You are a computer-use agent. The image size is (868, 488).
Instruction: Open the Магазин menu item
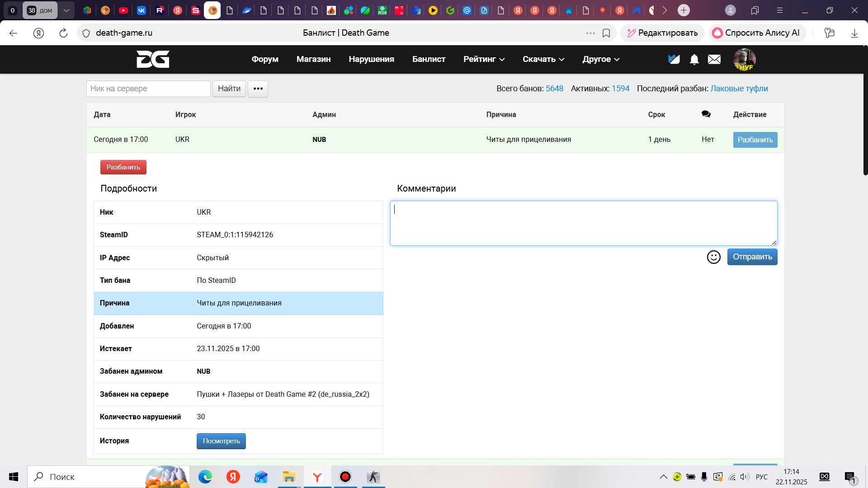tap(313, 59)
